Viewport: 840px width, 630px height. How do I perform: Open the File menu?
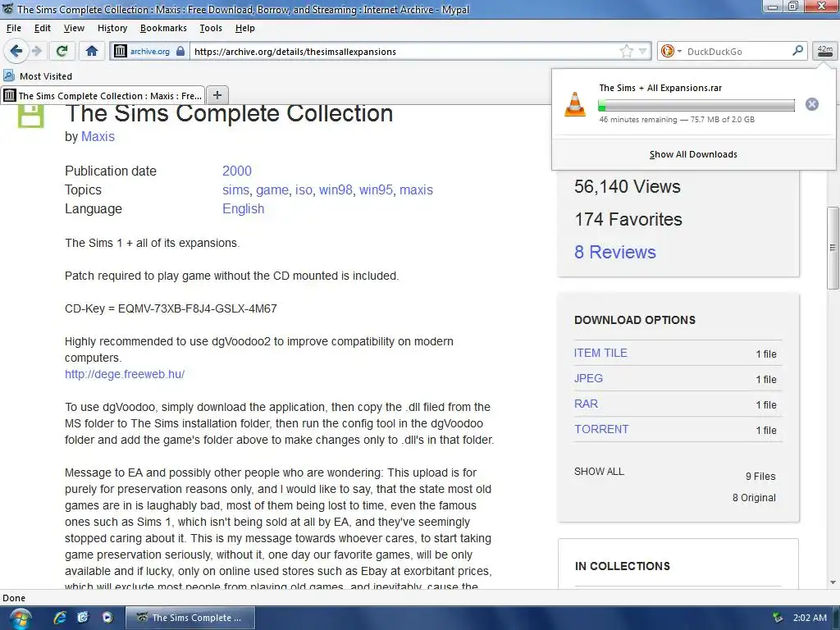tap(14, 28)
